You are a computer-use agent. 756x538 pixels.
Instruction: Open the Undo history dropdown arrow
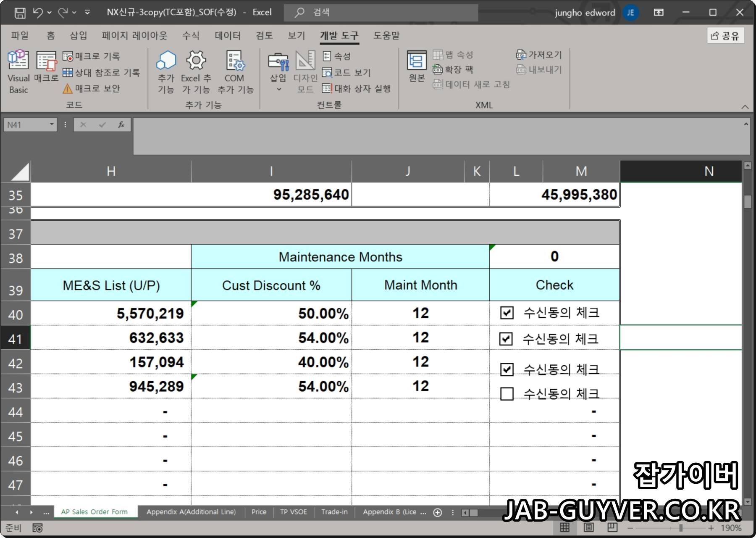point(49,13)
